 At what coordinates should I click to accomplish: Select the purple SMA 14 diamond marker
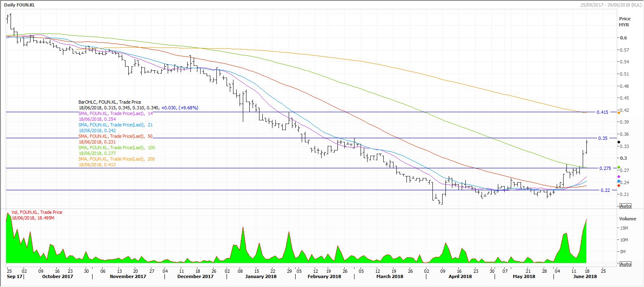coord(618,176)
